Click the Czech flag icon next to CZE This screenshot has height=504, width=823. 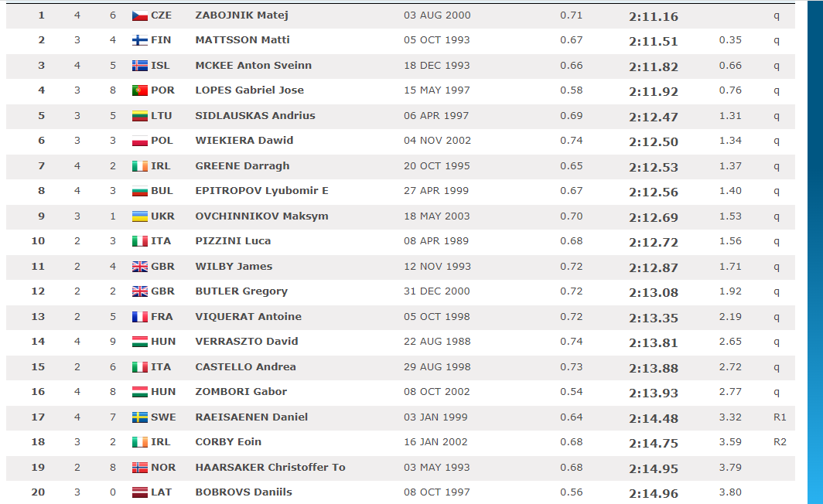pos(139,15)
